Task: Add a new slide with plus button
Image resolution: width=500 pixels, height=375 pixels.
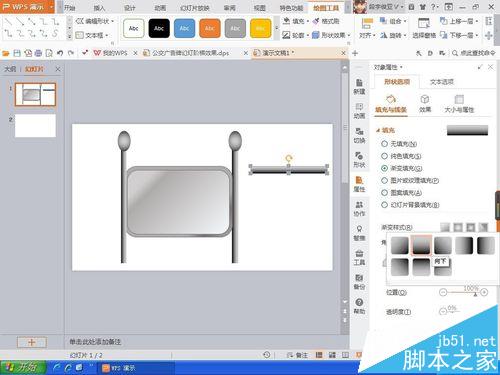Action: coord(32,342)
